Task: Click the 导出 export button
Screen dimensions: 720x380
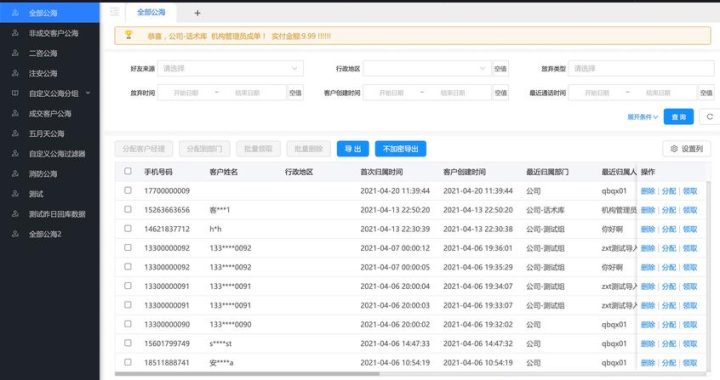Action: click(353, 149)
